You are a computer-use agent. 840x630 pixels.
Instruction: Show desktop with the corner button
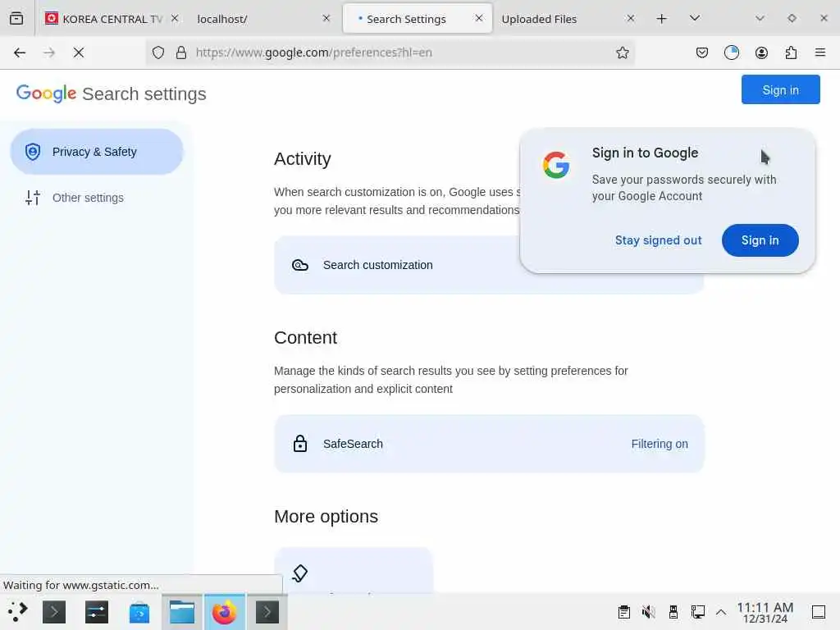[819, 612]
